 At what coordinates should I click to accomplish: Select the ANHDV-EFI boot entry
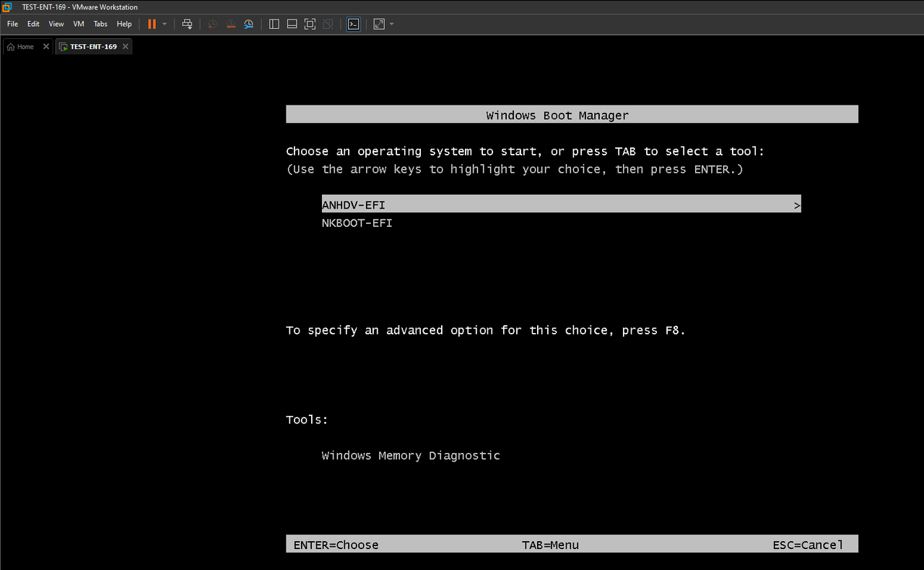click(562, 205)
